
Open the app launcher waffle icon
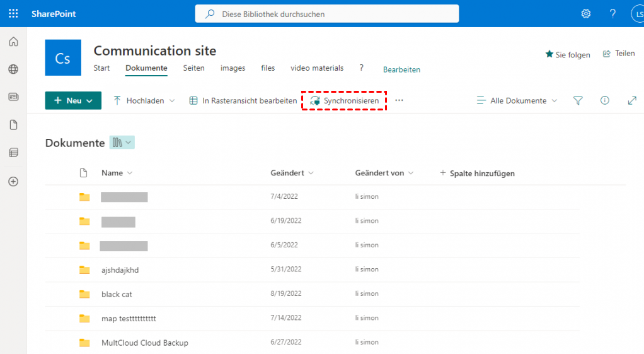point(13,13)
